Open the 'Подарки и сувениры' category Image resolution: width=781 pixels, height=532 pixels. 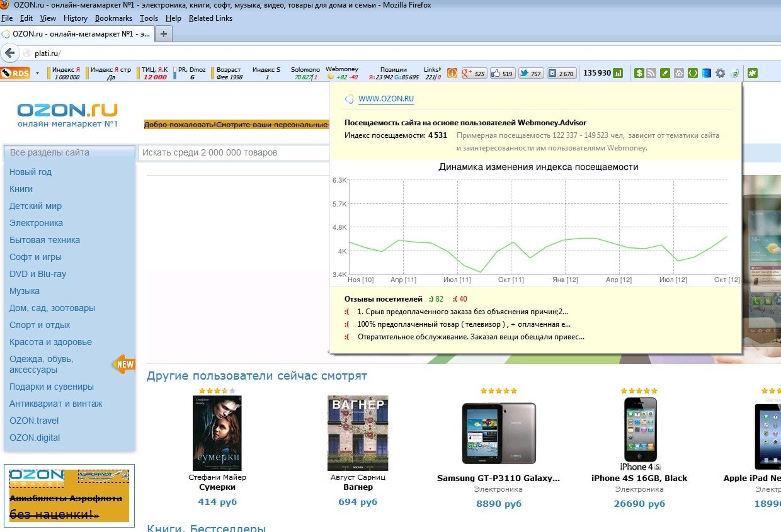[x=52, y=387]
